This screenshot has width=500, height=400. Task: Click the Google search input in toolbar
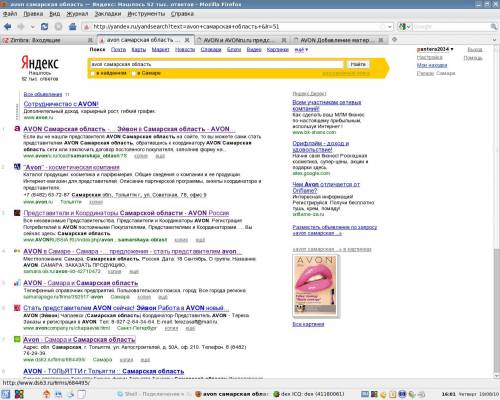point(451,27)
